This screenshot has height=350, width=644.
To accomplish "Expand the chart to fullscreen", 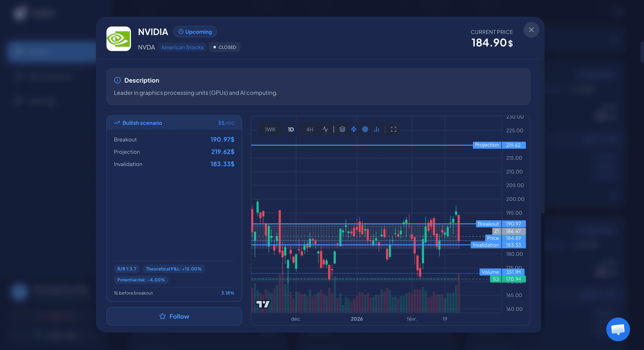I will click(393, 129).
